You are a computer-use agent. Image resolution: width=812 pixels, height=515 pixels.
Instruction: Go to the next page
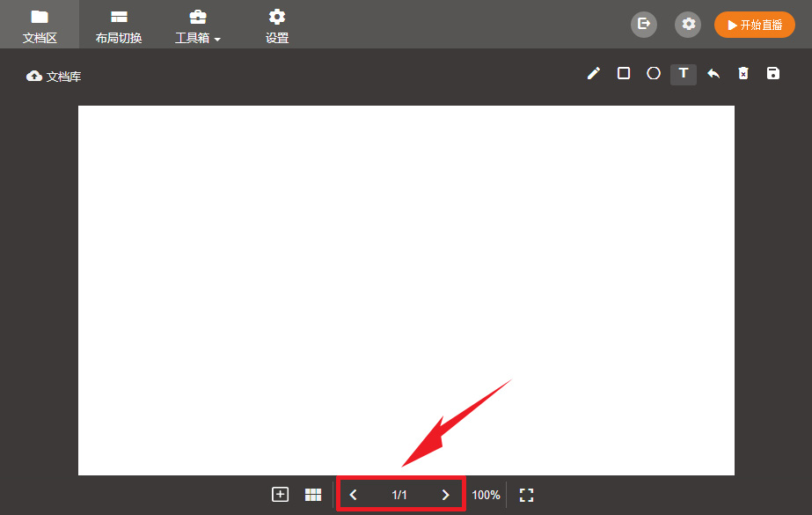pos(445,495)
